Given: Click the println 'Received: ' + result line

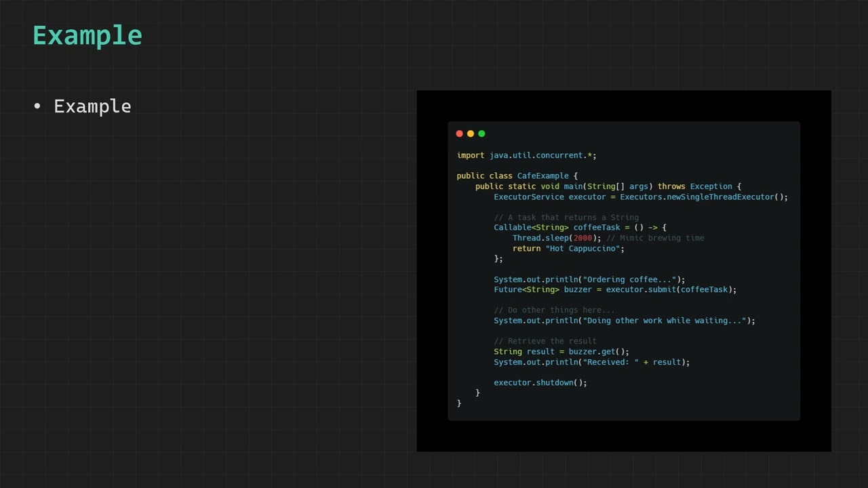Looking at the screenshot, I should tap(592, 362).
